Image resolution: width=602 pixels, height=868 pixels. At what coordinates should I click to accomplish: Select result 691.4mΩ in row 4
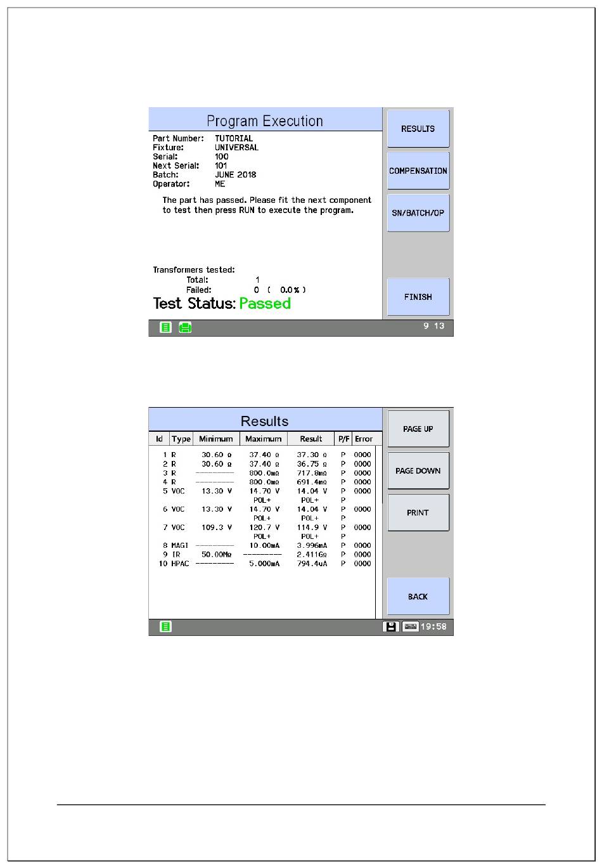[312, 482]
